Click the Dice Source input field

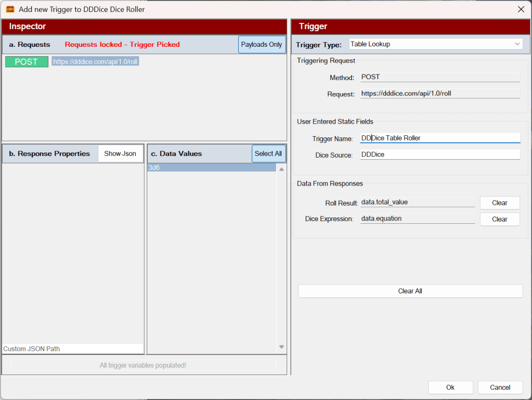(x=440, y=154)
